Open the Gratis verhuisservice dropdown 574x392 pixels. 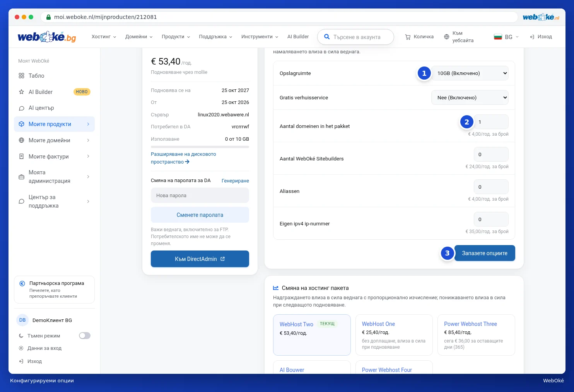(x=470, y=98)
